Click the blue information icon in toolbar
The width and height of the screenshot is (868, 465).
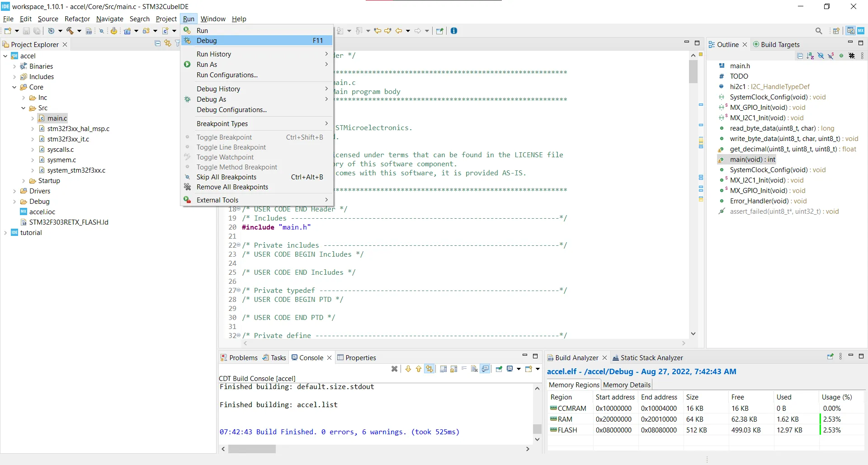pos(454,31)
